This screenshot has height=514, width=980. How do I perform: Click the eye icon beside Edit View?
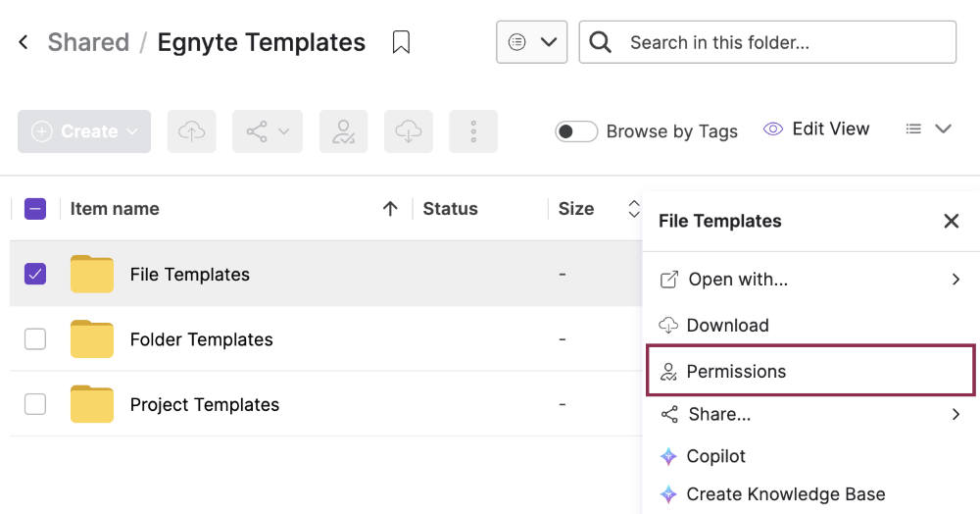pyautogui.click(x=773, y=128)
